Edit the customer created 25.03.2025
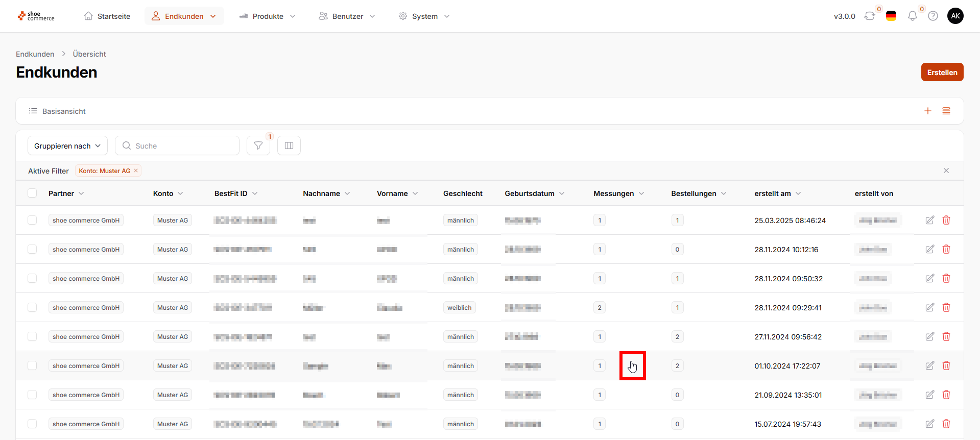Screen dimensions: 980x440 [930, 220]
